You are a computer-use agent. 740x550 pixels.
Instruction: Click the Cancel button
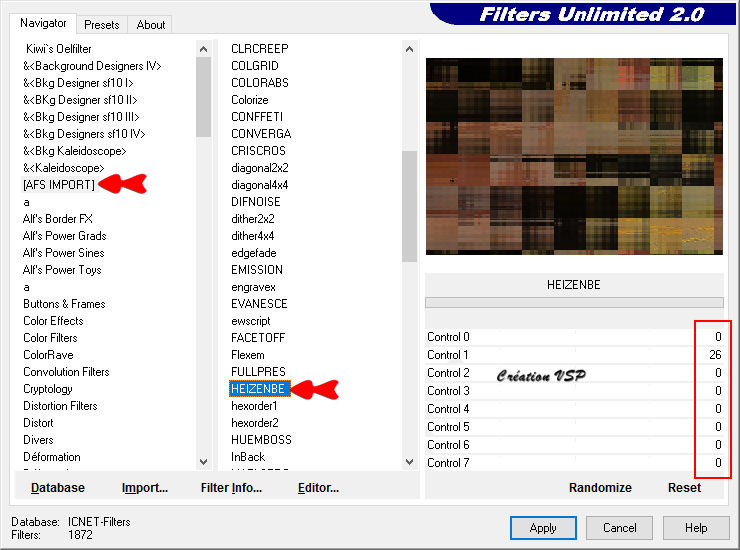(x=619, y=527)
